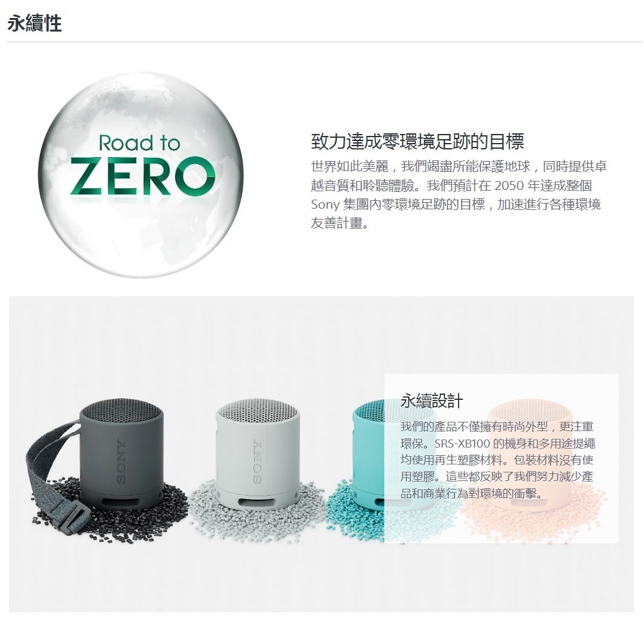Viewport: 644px width, 644px height.
Task: Click the 永續性 section heading
Action: coord(35,23)
